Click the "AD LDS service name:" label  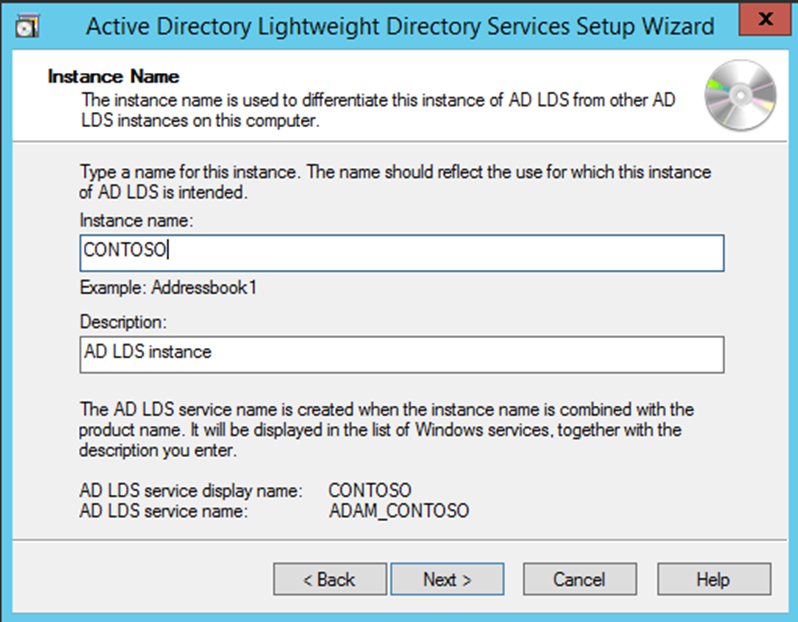pyautogui.click(x=163, y=511)
